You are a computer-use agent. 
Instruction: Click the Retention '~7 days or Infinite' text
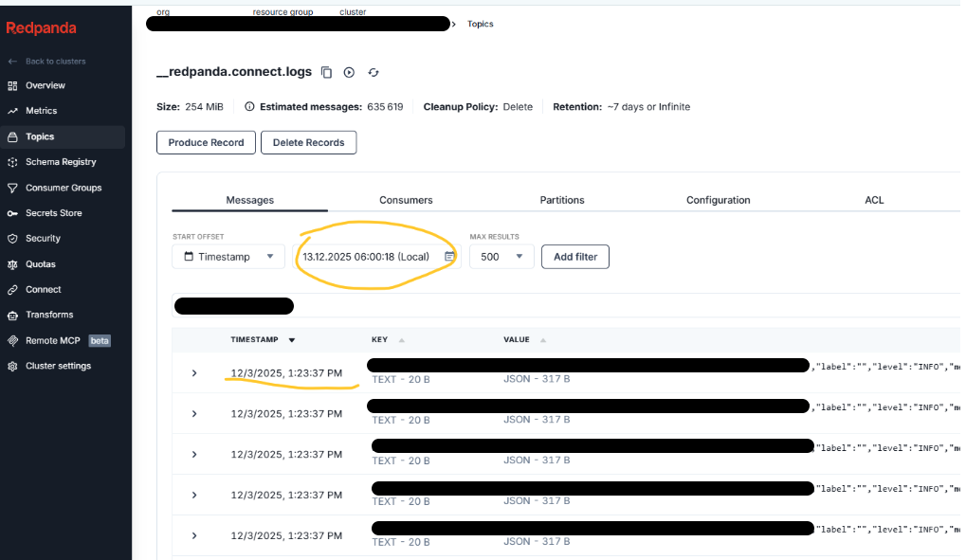(x=648, y=106)
